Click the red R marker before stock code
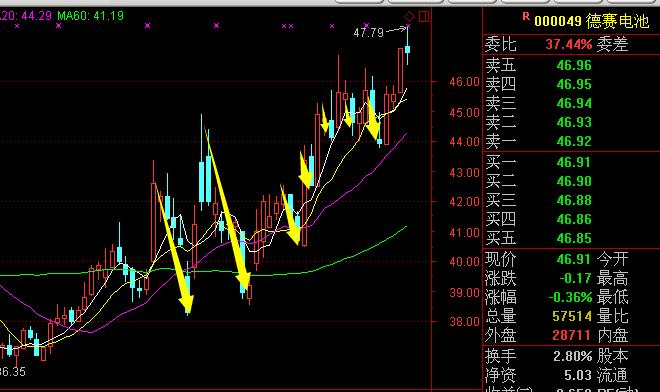660x392 pixels. click(x=526, y=16)
